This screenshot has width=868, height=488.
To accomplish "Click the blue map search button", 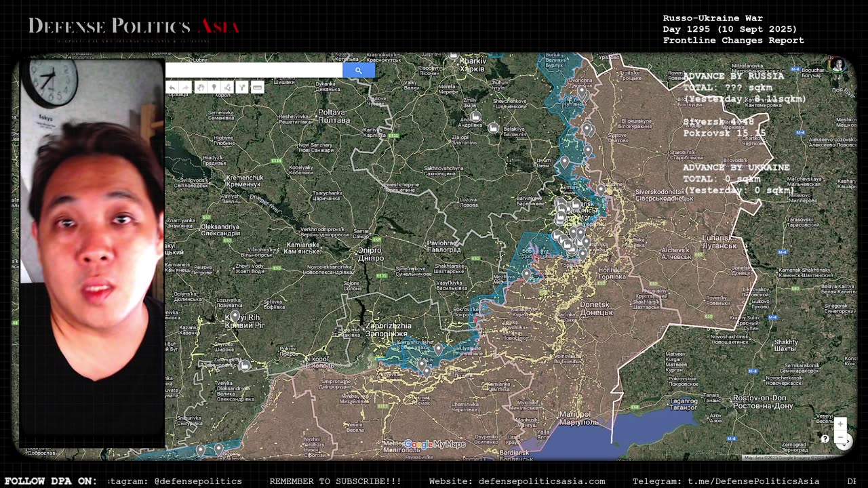I will 358,70.
